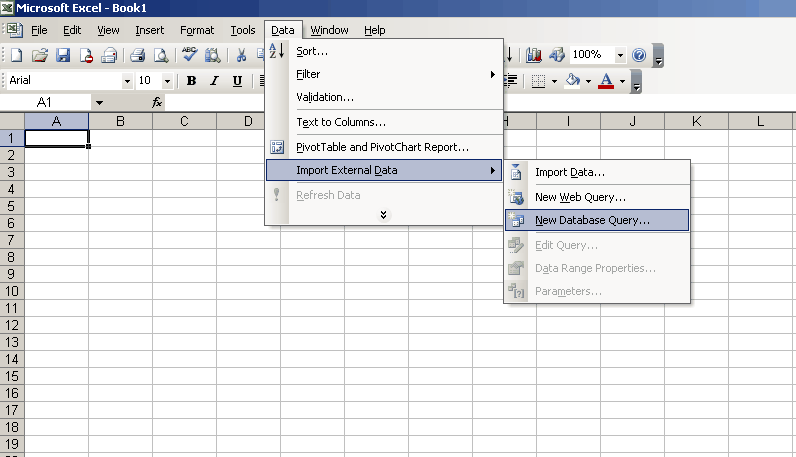Screen dimensions: 796x457
Task: Click the Name Box showing A1
Action: [46, 103]
